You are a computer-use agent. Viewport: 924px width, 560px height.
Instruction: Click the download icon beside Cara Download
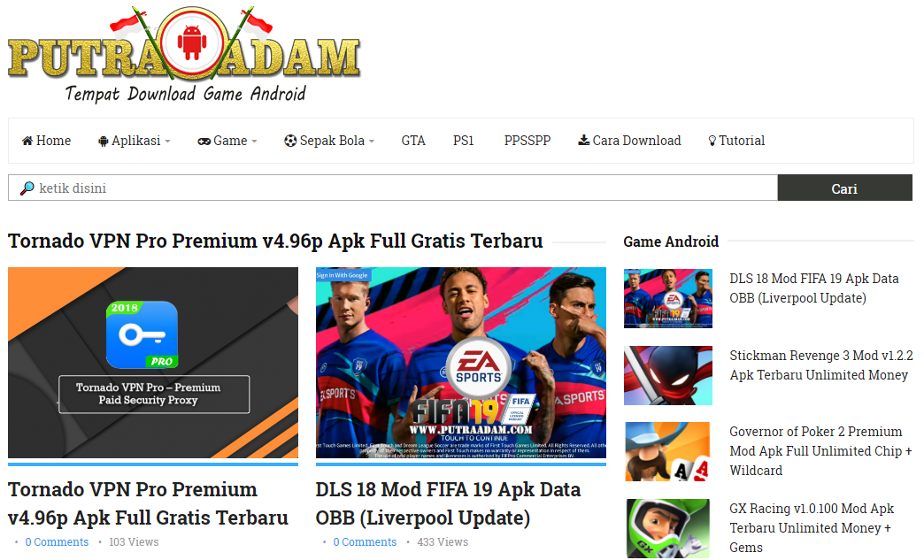[x=583, y=140]
